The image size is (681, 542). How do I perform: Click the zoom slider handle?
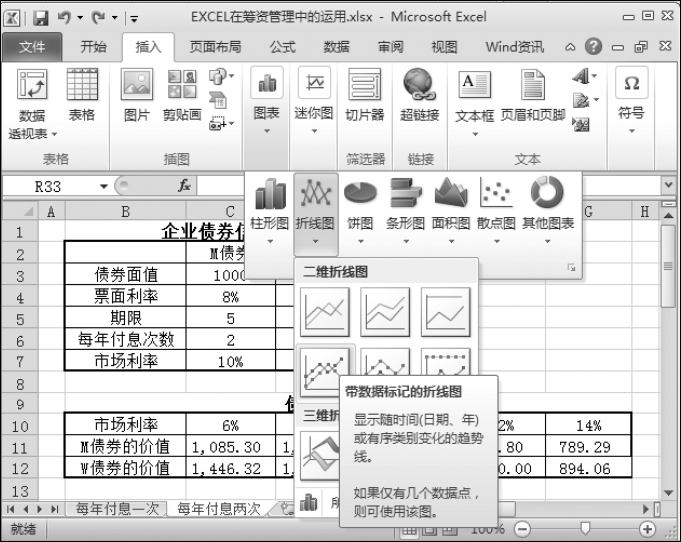585,529
